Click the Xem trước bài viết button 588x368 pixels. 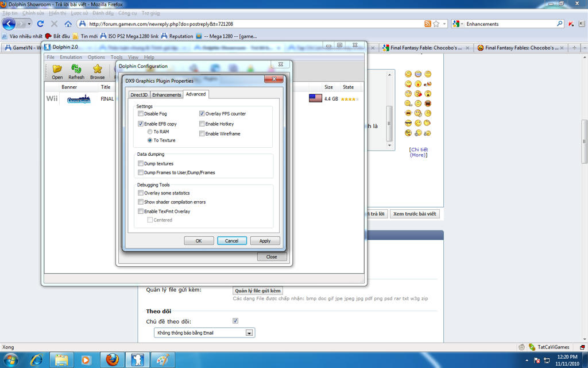tap(415, 214)
